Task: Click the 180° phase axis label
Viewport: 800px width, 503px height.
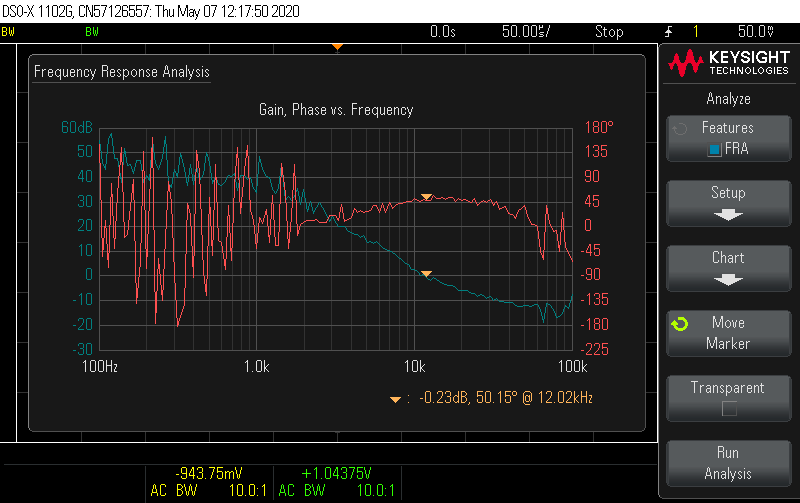Action: tap(598, 127)
